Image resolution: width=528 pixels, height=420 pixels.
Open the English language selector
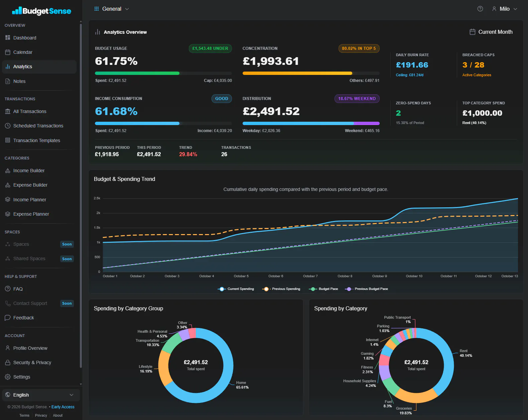(41, 395)
